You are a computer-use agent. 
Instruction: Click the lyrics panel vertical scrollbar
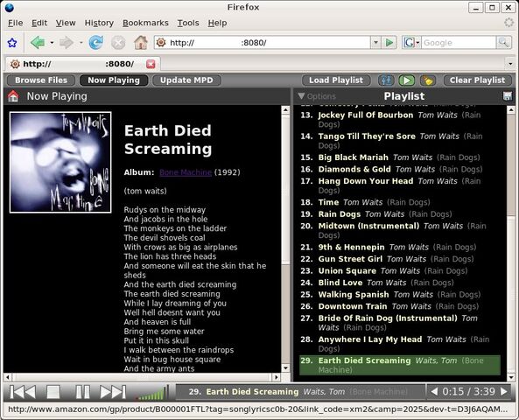tap(285, 239)
